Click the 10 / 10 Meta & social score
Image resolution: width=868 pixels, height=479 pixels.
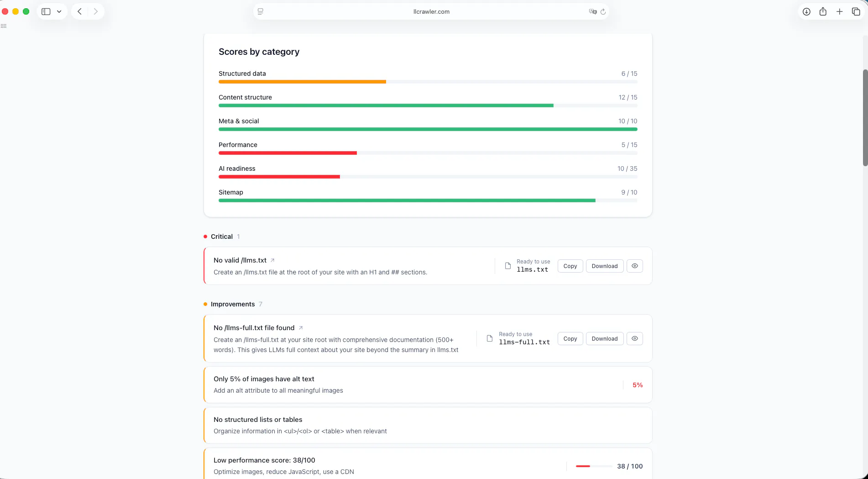click(x=628, y=121)
